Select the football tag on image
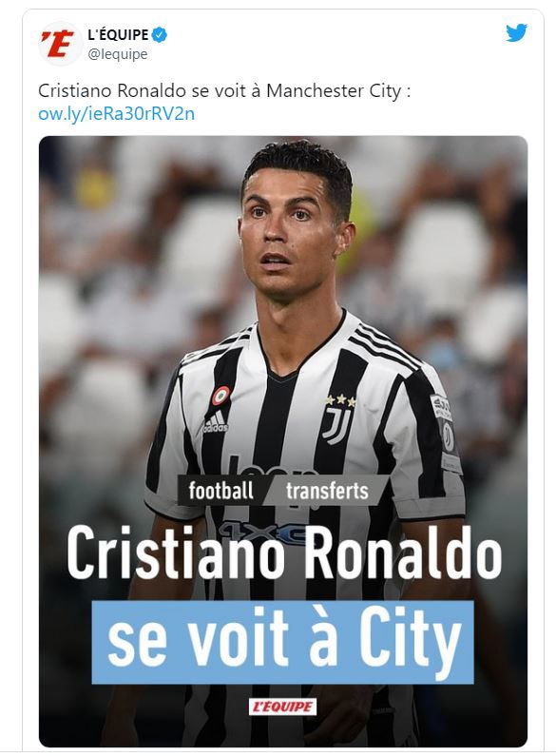 (x=220, y=491)
